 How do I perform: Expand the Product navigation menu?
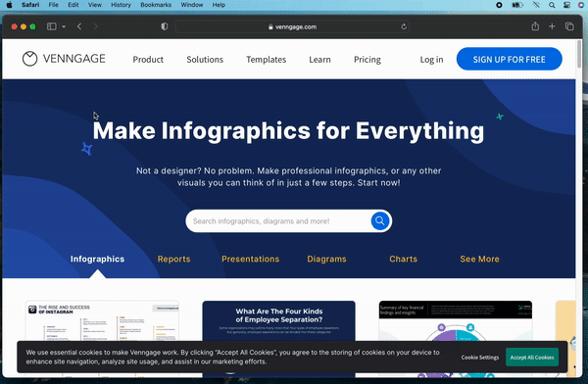pyautogui.click(x=148, y=59)
